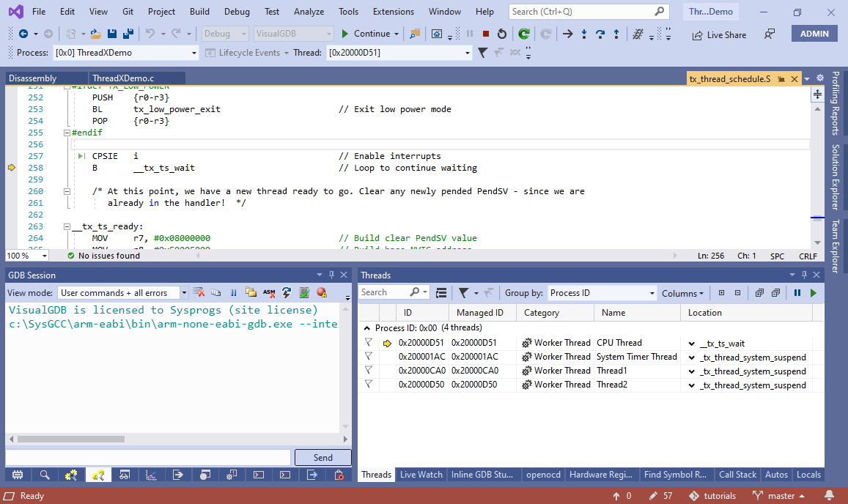848x504 pixels.
Task: Click the GDB Session horizontal scrollbar
Action: click(70, 439)
